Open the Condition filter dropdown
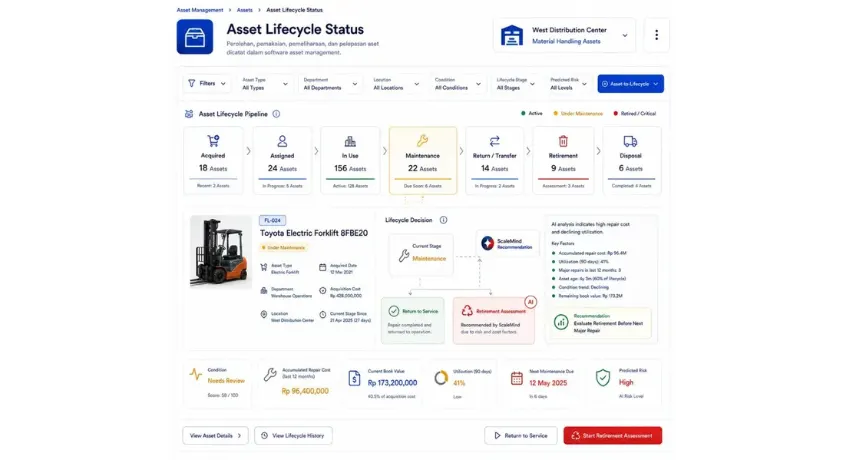 (x=458, y=84)
